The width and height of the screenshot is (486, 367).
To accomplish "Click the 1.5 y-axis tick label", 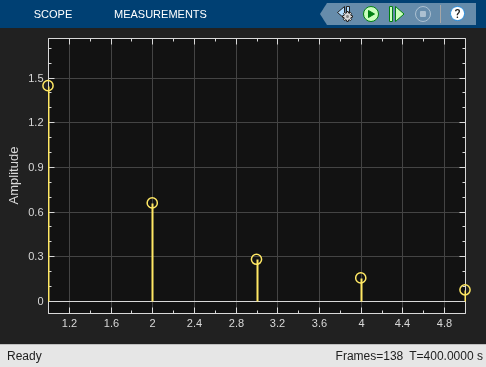I will click(36, 79).
